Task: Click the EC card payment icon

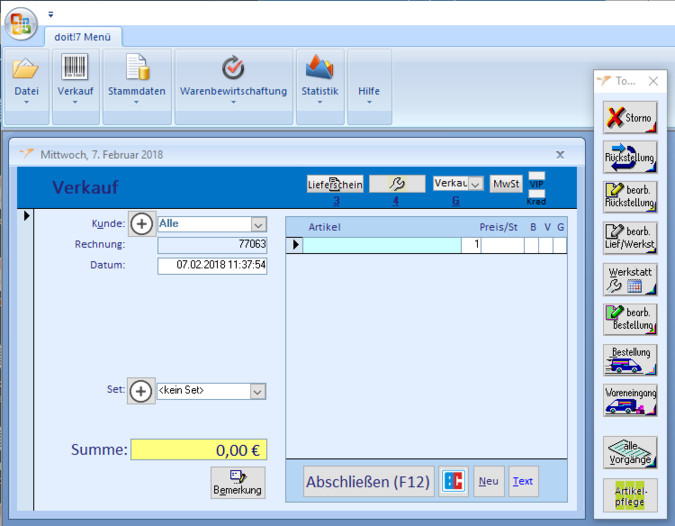Action: tap(453, 482)
